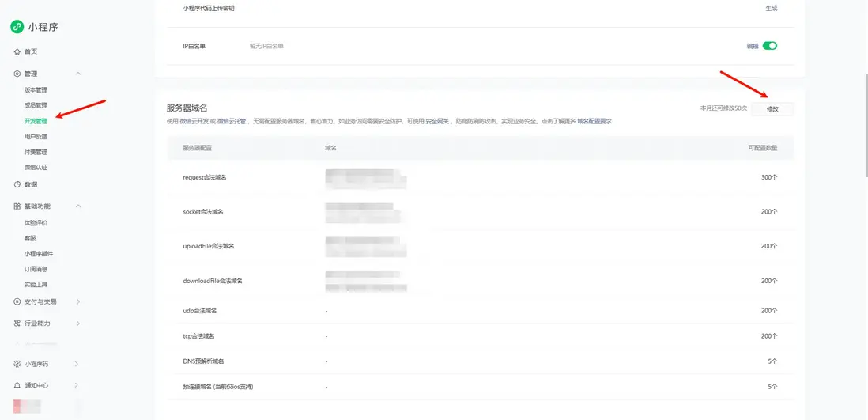Click the 管理 gear icon

coord(17,74)
